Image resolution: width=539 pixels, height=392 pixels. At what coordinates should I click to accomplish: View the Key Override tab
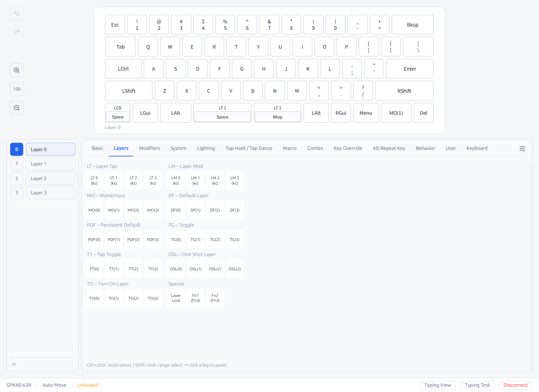[x=347, y=148]
